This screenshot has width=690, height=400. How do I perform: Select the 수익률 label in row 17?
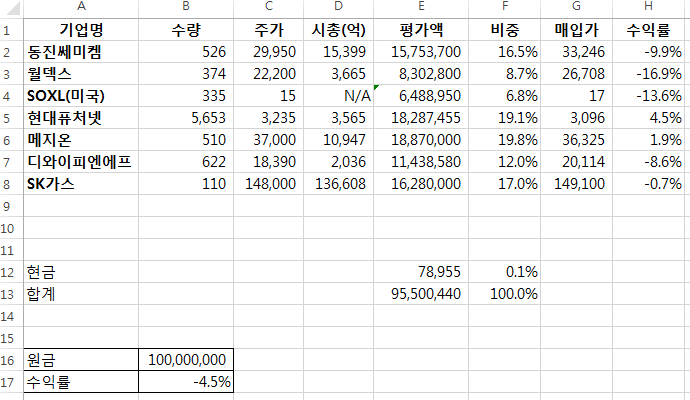pos(81,382)
